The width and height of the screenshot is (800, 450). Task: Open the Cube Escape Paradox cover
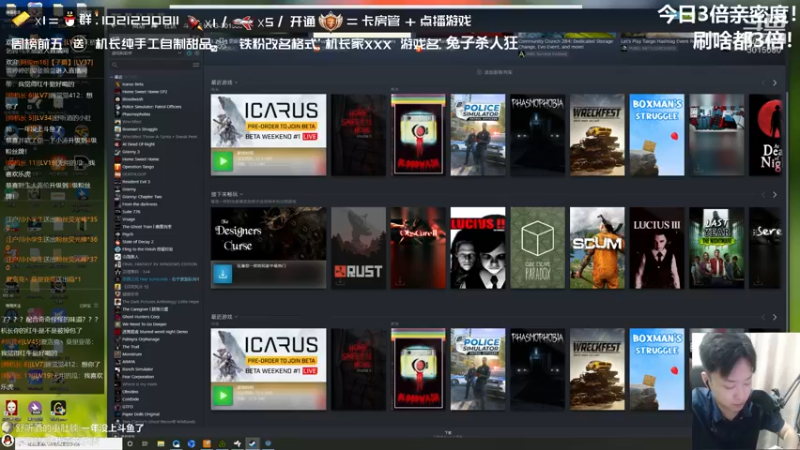point(537,248)
